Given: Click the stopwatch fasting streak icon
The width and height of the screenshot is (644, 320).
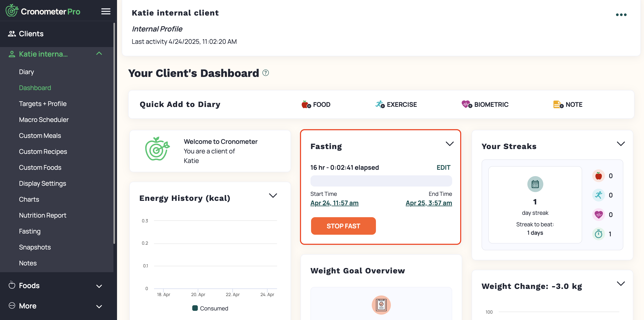Looking at the screenshot, I should click(x=598, y=234).
